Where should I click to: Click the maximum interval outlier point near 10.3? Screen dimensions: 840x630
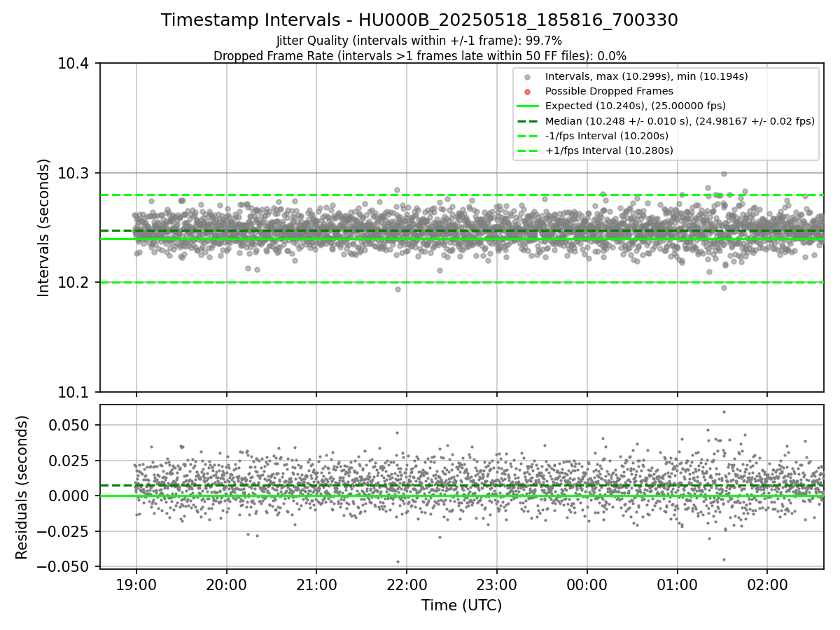click(x=724, y=174)
